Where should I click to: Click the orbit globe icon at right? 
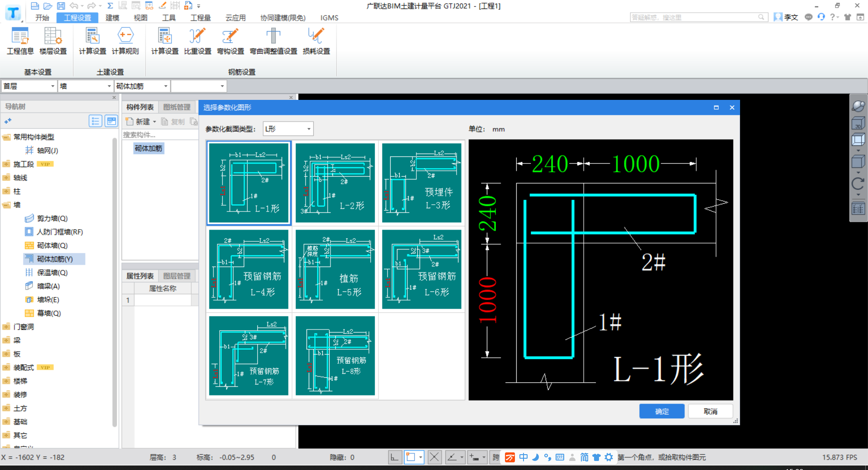[x=858, y=106]
